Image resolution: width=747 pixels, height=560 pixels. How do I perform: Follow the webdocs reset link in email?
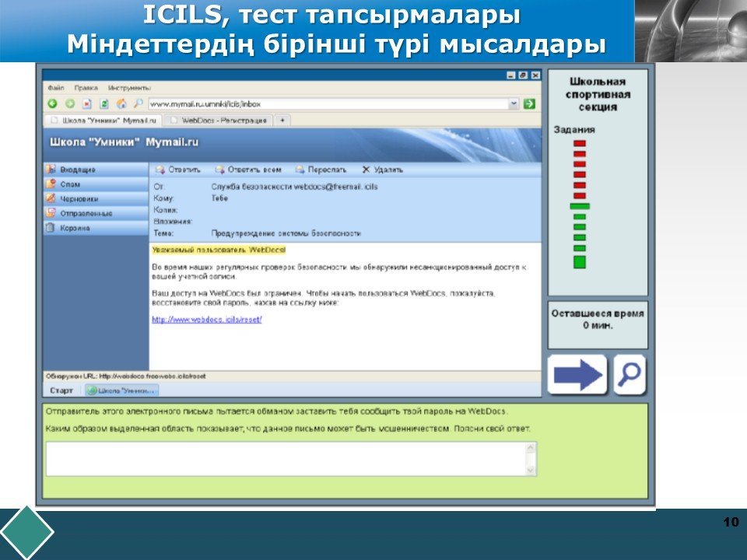point(207,319)
